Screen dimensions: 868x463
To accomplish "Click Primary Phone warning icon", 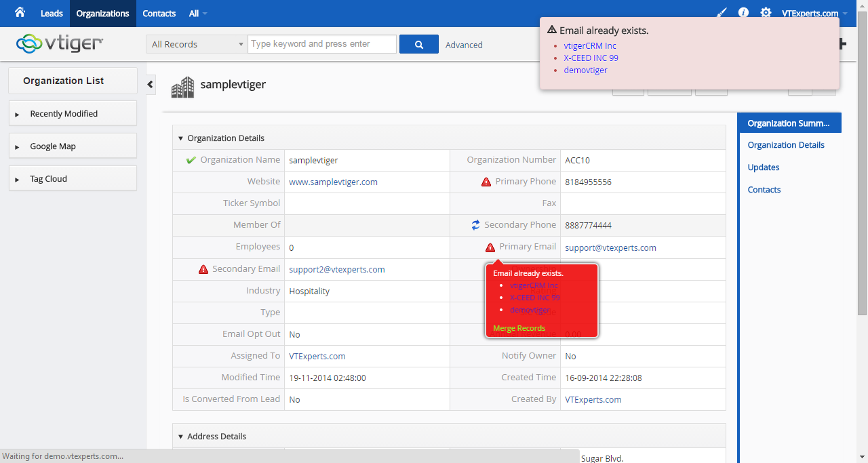I will (486, 182).
